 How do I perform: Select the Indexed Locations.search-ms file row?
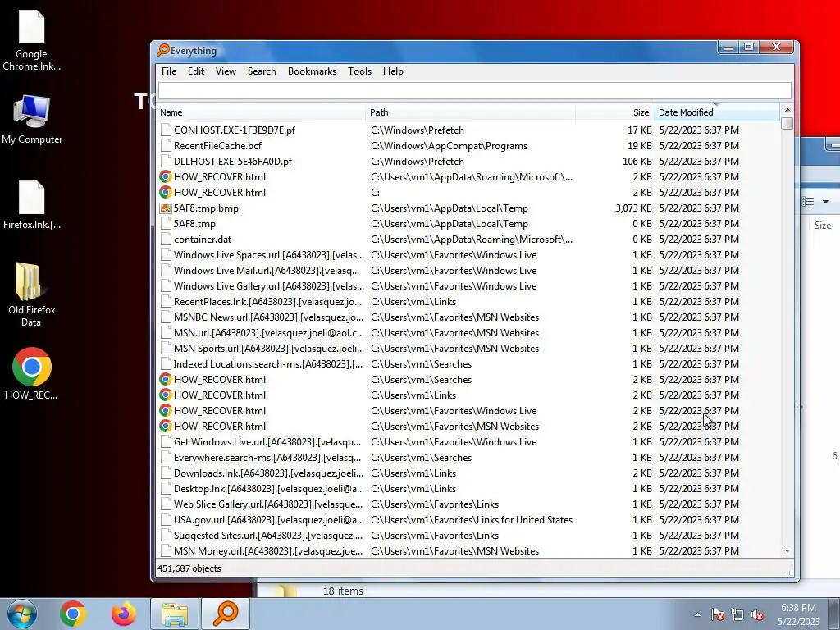468,363
